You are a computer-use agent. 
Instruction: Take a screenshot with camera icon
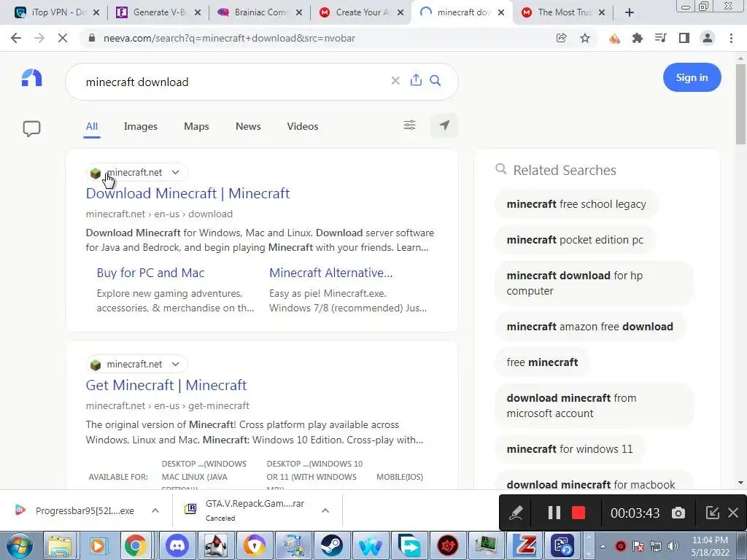(x=678, y=513)
